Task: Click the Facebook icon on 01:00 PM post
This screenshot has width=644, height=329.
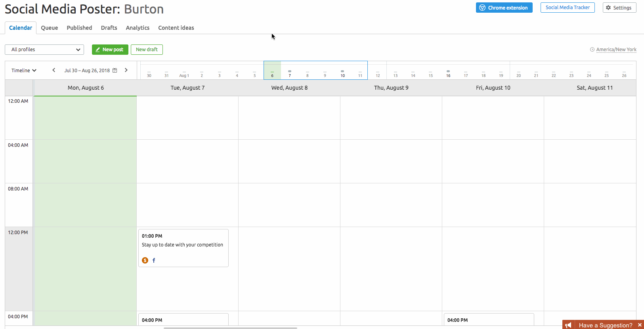Action: coord(154,260)
